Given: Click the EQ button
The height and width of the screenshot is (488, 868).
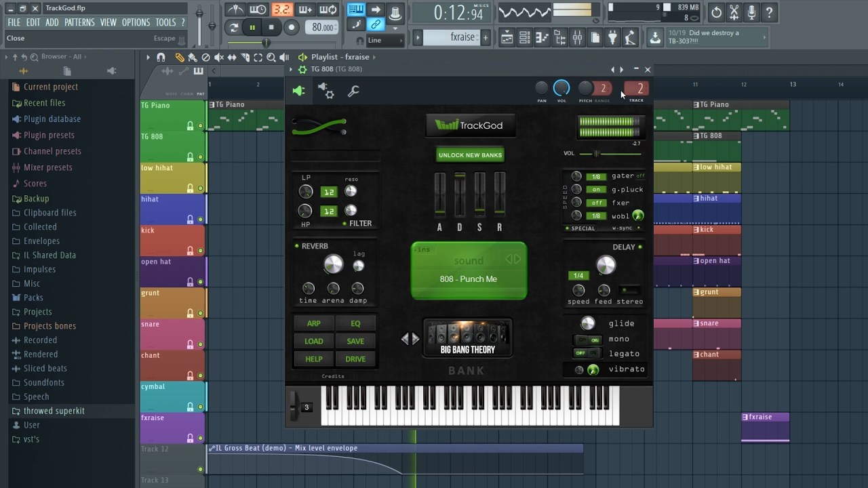Looking at the screenshot, I should [355, 323].
